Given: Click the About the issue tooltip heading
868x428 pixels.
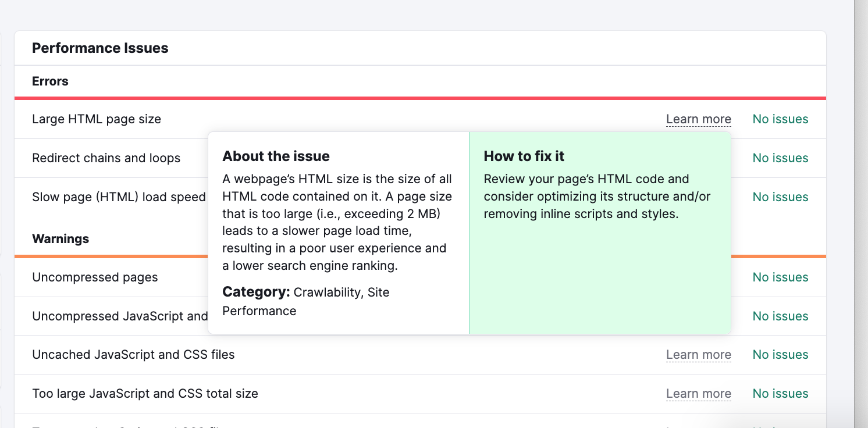Looking at the screenshot, I should (276, 156).
